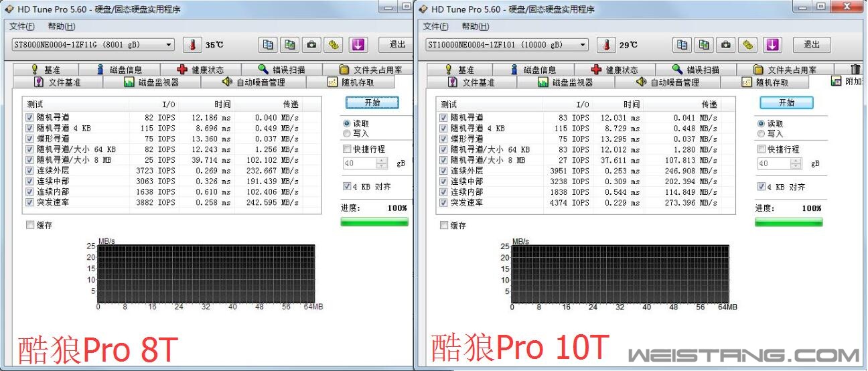This screenshot has height=371, width=868.
Task: Open the 文件(F) menu in right window
Action: click(436, 26)
